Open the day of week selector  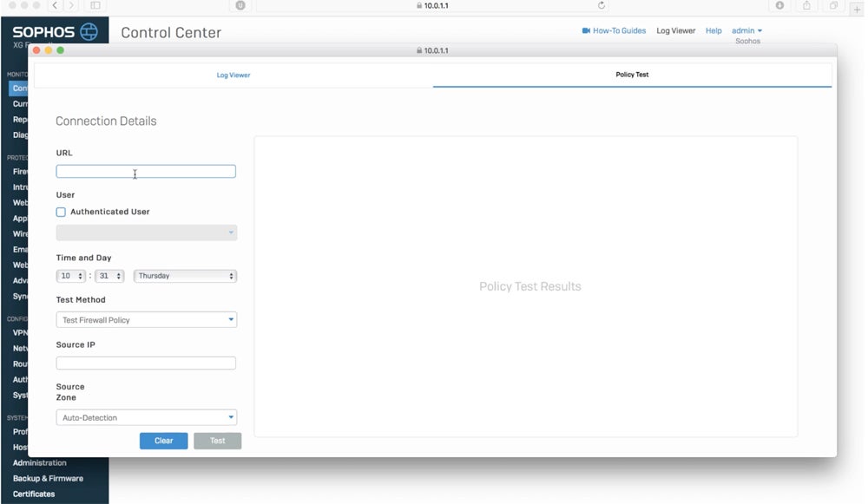[185, 276]
